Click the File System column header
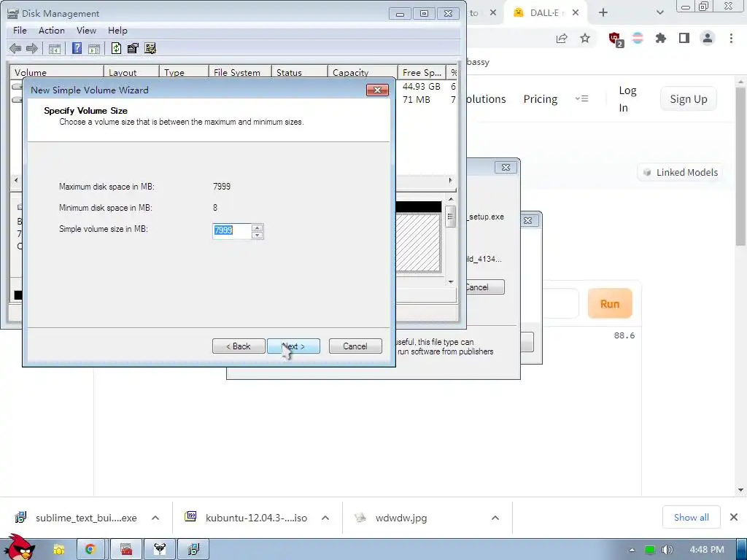 point(240,72)
